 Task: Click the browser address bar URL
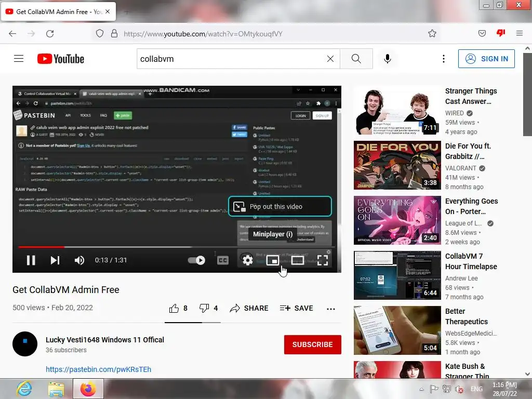pyautogui.click(x=203, y=34)
